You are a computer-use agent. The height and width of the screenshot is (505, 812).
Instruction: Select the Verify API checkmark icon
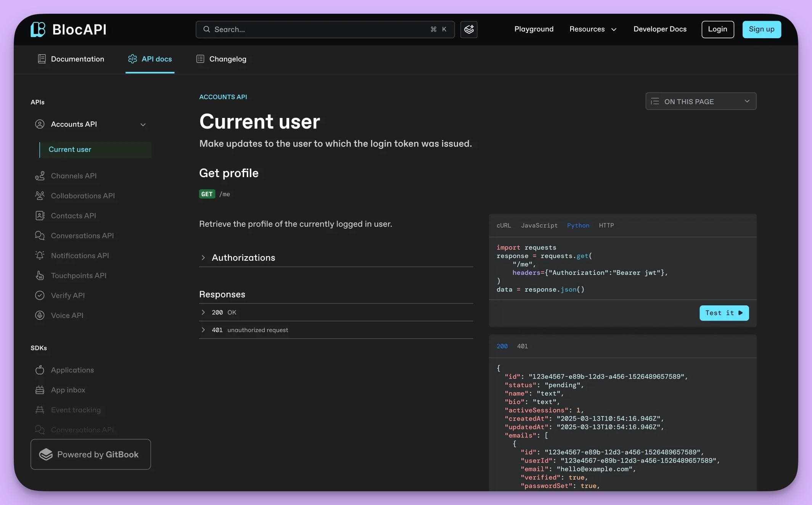point(40,295)
